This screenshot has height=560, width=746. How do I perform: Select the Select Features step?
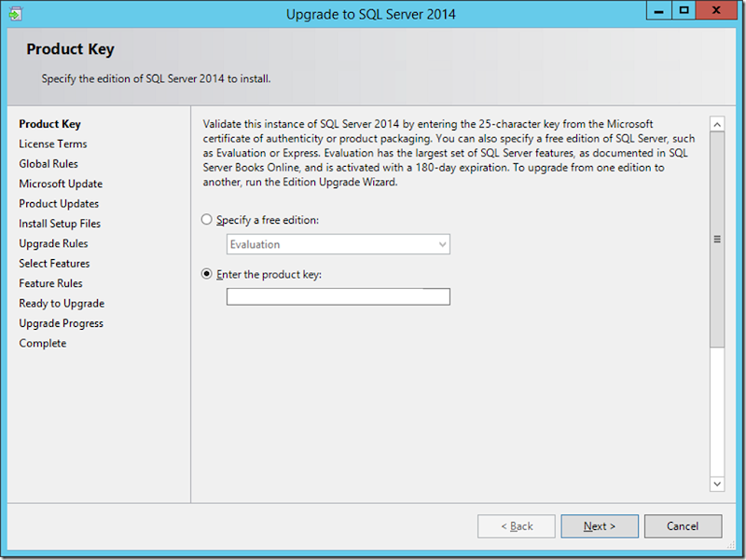54,264
